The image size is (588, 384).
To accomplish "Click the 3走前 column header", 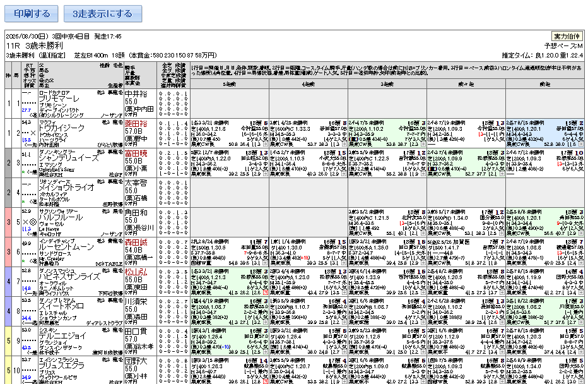I will point(387,84).
